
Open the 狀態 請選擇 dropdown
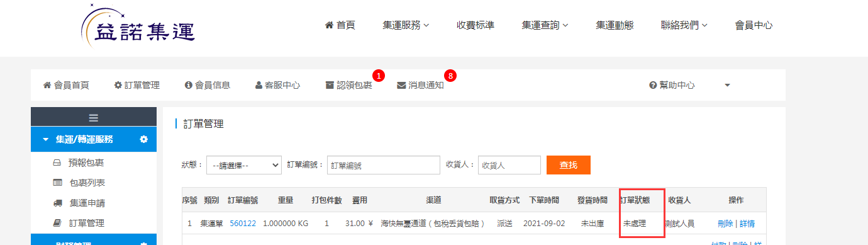tap(244, 165)
